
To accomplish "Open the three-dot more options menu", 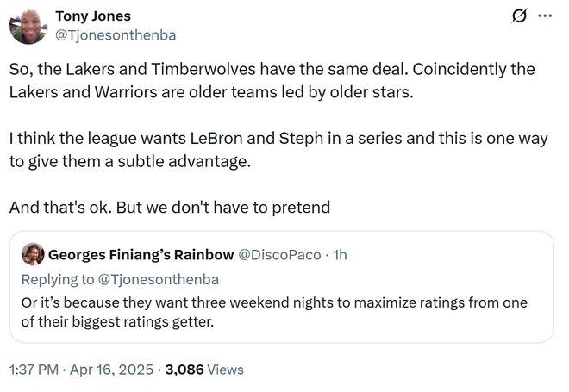I will coord(545,16).
